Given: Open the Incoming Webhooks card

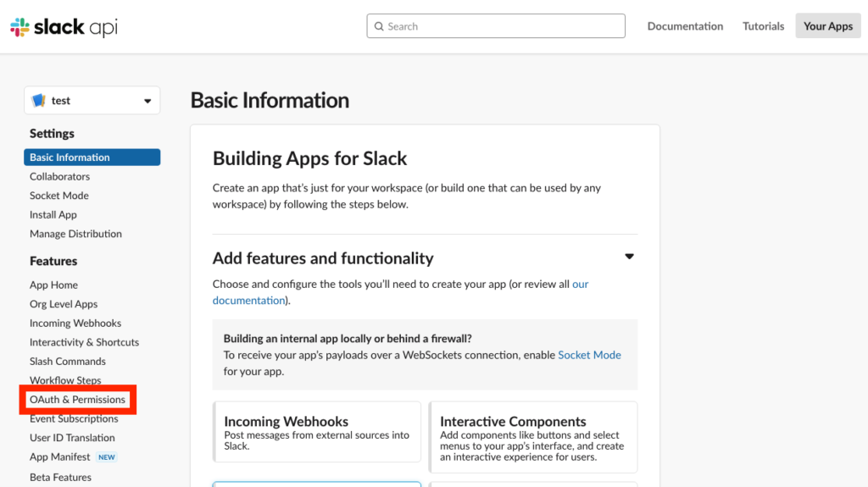Looking at the screenshot, I should pyautogui.click(x=316, y=432).
